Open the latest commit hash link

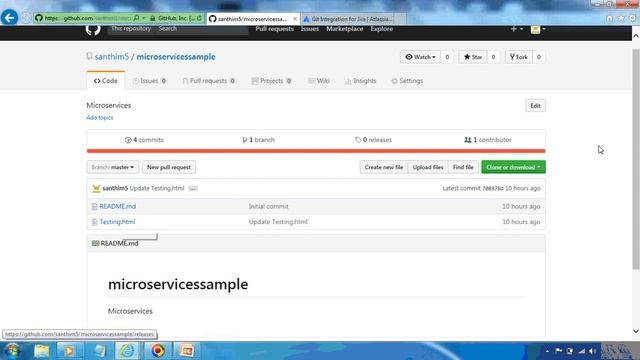[x=493, y=189]
